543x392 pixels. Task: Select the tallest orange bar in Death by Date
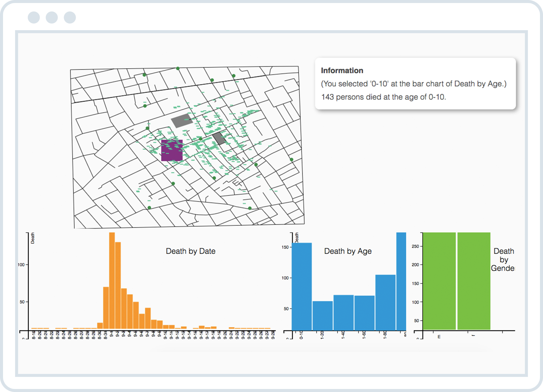click(x=112, y=280)
